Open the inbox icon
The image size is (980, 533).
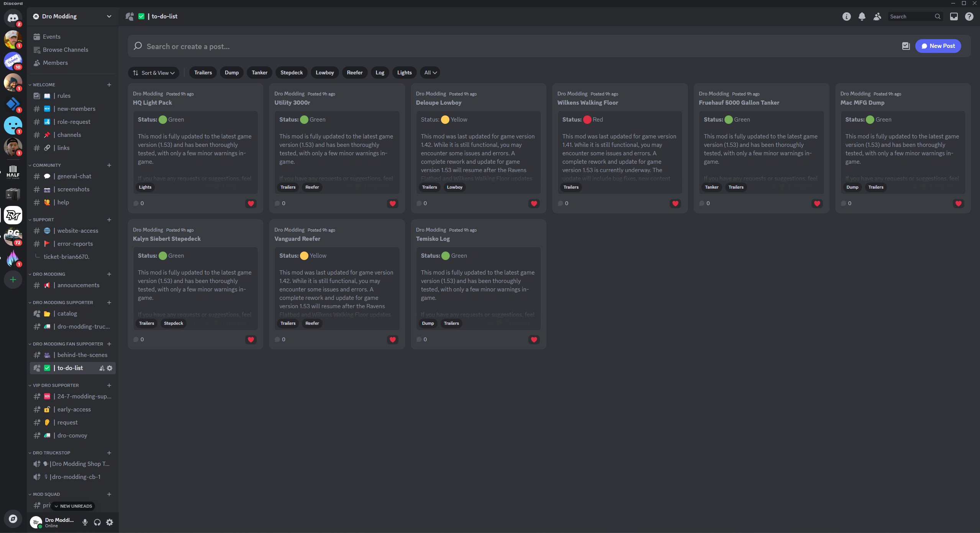tap(954, 16)
